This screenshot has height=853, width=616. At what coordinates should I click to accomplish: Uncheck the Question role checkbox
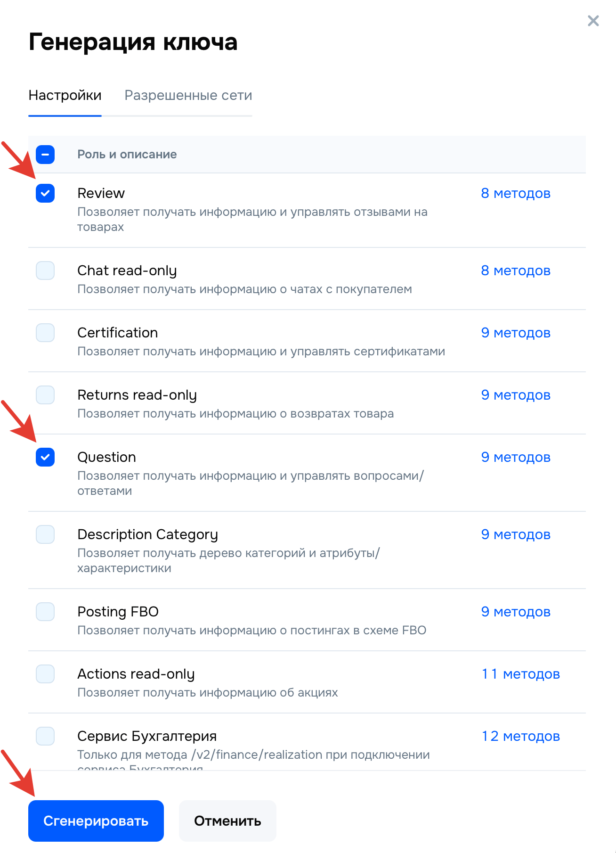[x=45, y=457]
